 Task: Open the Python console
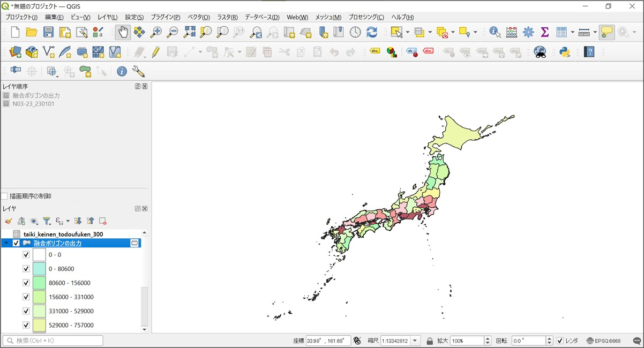[x=564, y=52]
